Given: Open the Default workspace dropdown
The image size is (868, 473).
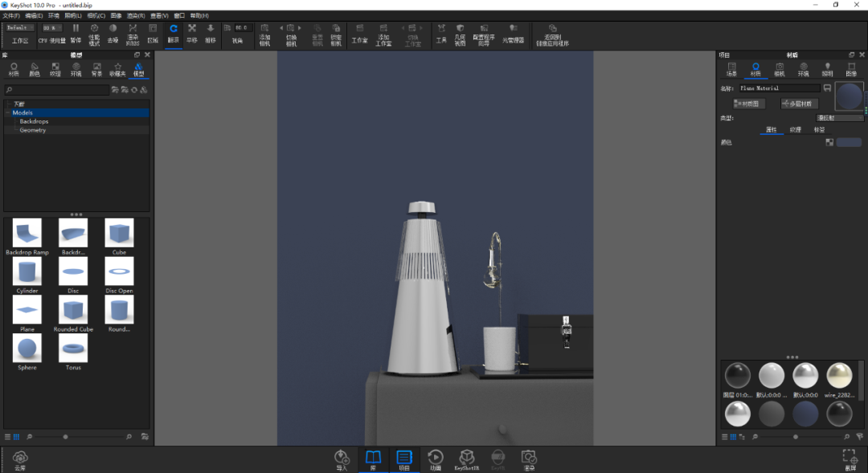Looking at the screenshot, I should (20, 27).
